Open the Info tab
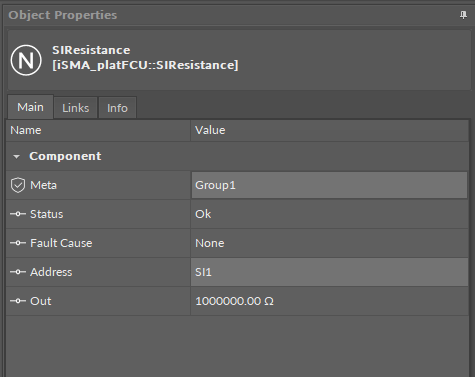 click(117, 108)
